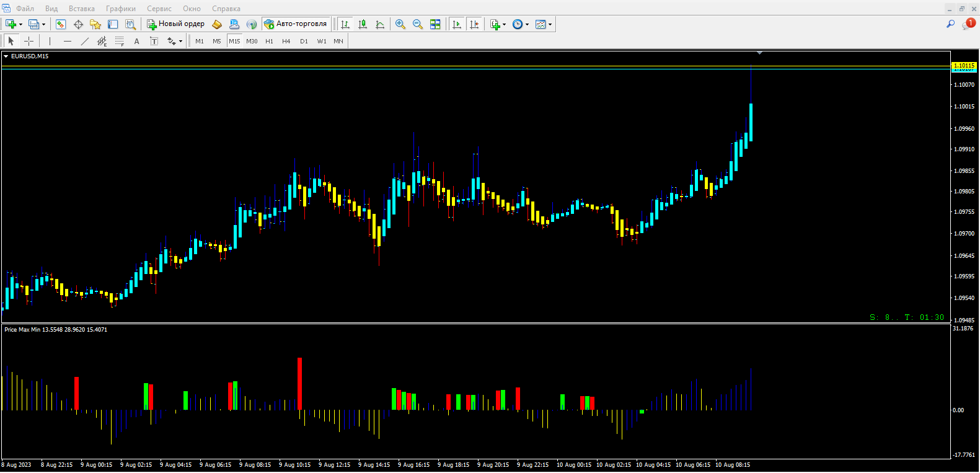
Task: Zoom in on the chart
Action: click(400, 24)
